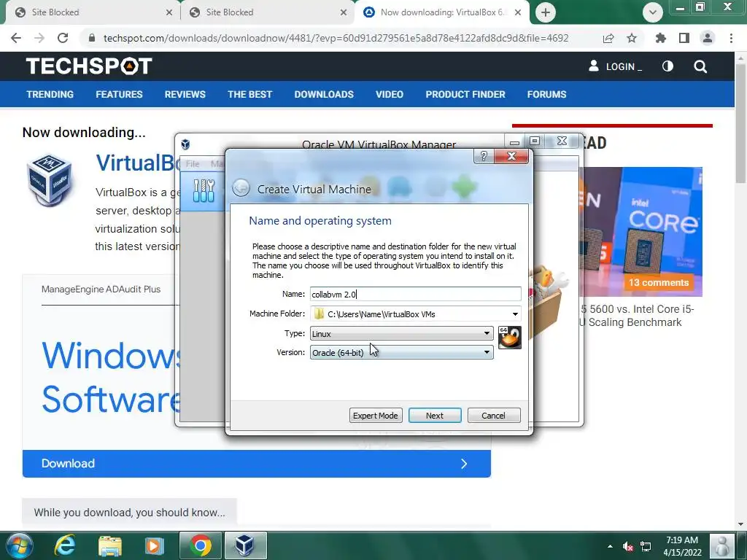Open the FEATURES nav item
Viewport: 747px width, 560px height.
119,94
